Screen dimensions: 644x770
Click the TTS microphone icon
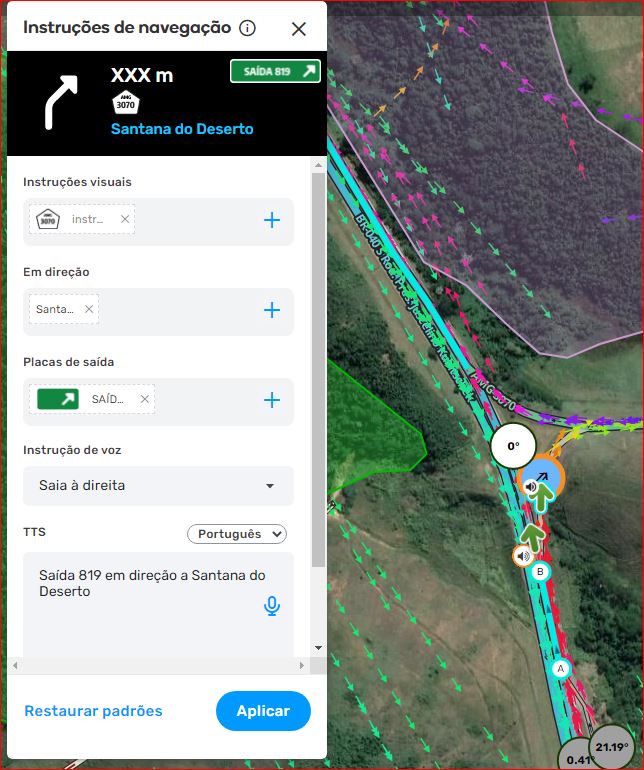click(272, 606)
